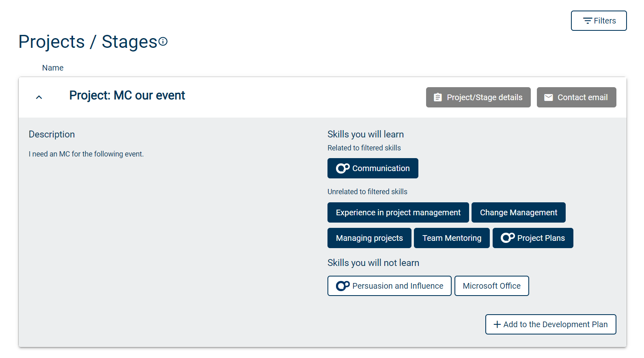
Task: Click the Communication skill circles icon
Action: point(343,168)
